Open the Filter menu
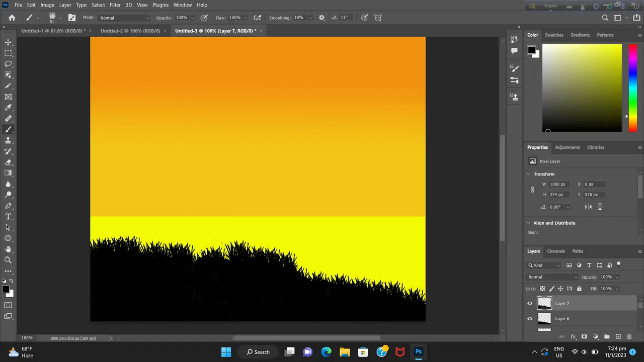The image size is (644, 362). pos(115,5)
